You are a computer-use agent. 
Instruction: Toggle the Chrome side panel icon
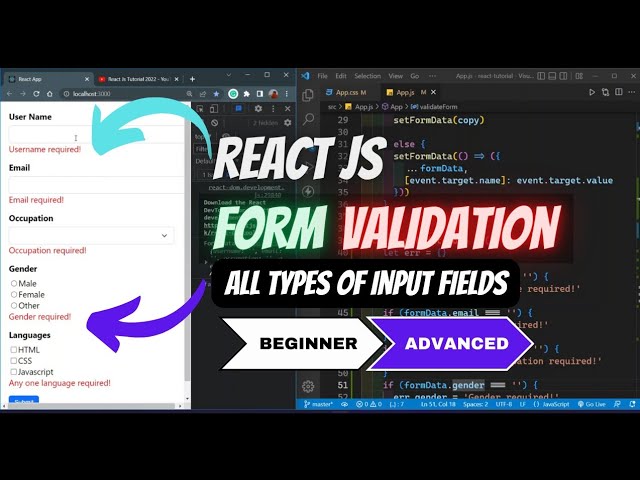(260, 94)
